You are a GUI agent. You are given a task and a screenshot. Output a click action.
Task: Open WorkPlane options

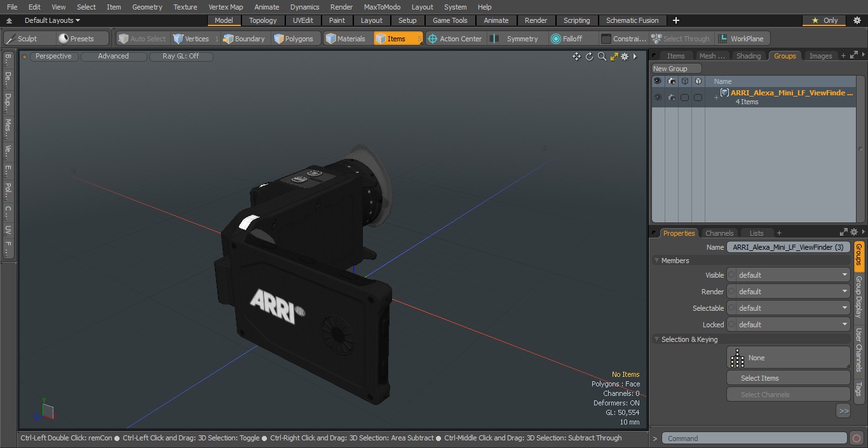[x=741, y=39]
